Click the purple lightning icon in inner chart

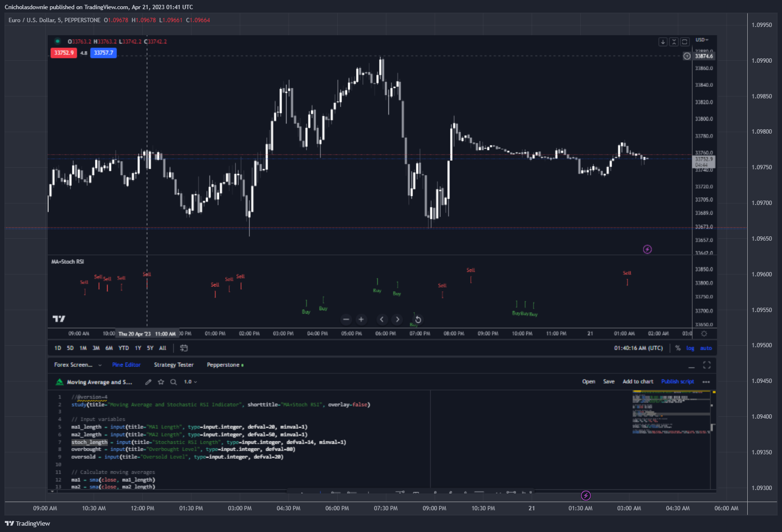point(647,249)
